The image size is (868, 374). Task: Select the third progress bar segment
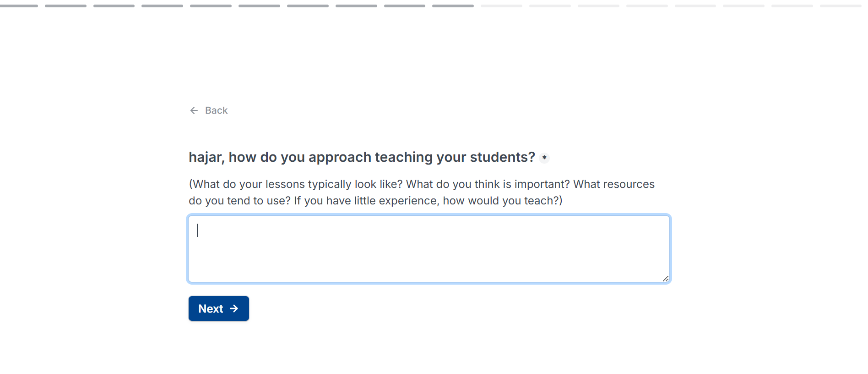point(114,6)
